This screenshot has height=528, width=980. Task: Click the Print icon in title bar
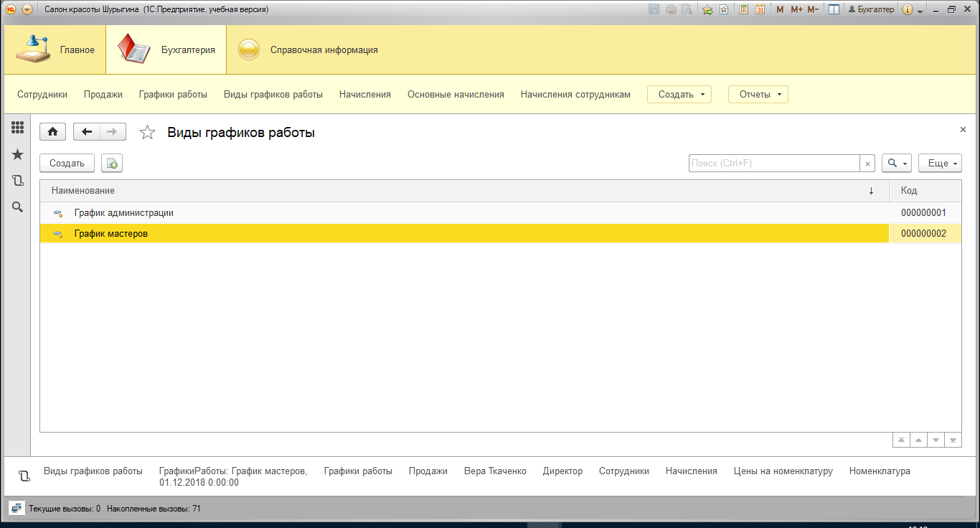pyautogui.click(x=671, y=9)
